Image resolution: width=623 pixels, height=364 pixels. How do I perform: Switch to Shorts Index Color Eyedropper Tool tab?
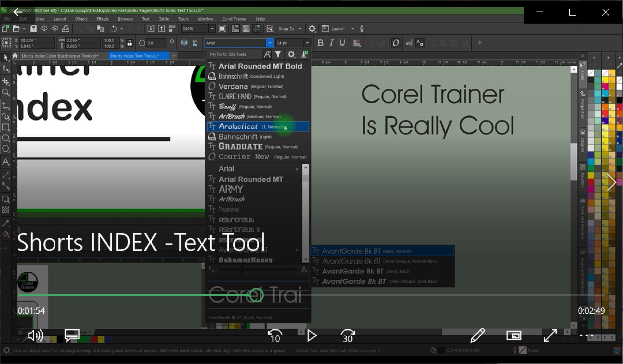[60, 56]
